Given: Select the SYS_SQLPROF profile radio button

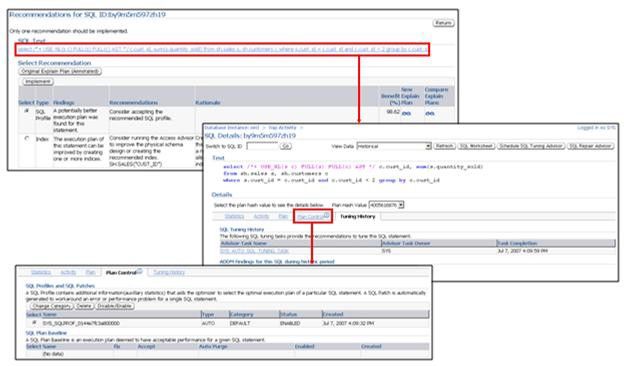Looking at the screenshot, I should tap(34, 323).
